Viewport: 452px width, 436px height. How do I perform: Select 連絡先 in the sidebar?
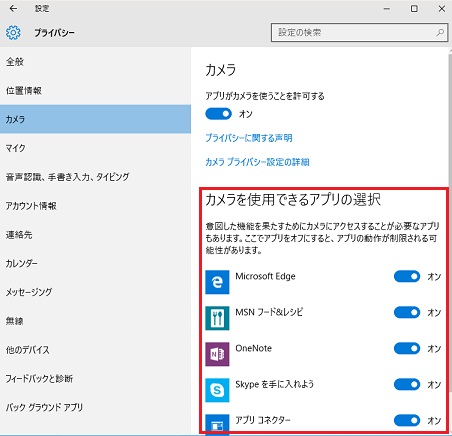pos(95,235)
